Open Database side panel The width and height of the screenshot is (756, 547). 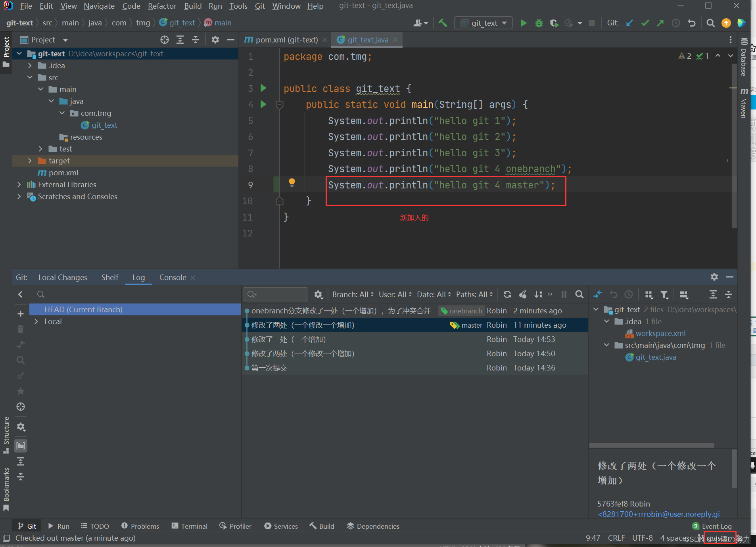coord(744,57)
